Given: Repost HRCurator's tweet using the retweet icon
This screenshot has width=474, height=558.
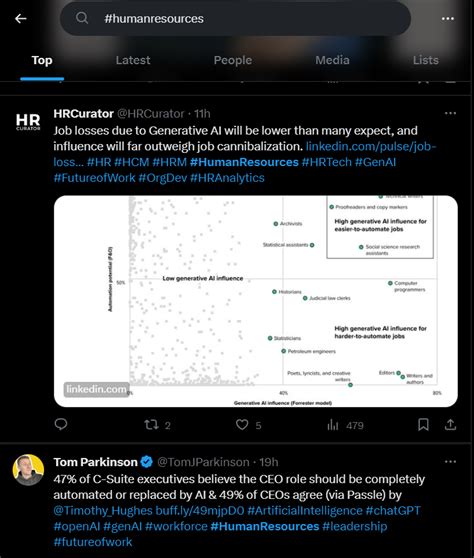Looking at the screenshot, I should pos(151,425).
